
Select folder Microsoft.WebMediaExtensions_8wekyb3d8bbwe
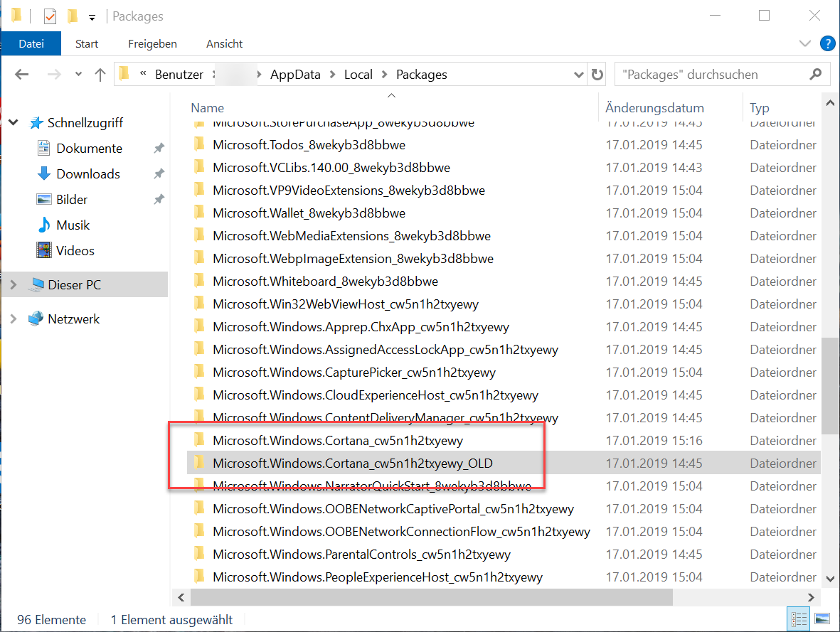351,236
